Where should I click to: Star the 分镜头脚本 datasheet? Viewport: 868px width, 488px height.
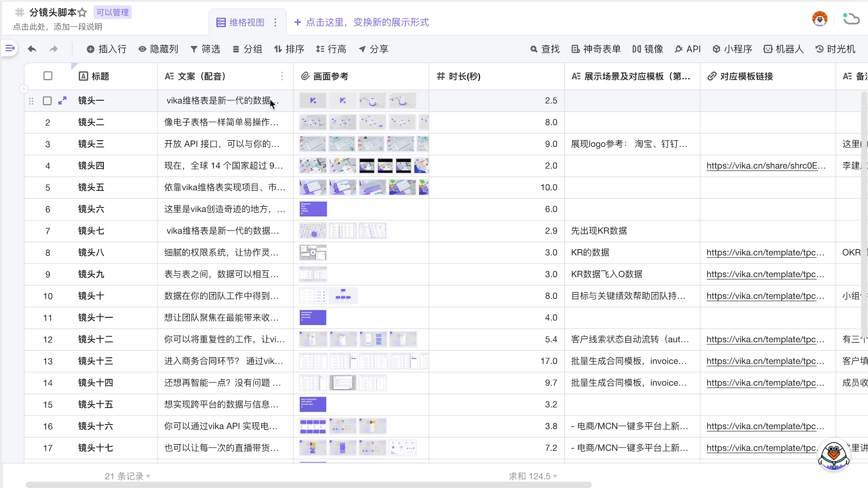pos(82,13)
